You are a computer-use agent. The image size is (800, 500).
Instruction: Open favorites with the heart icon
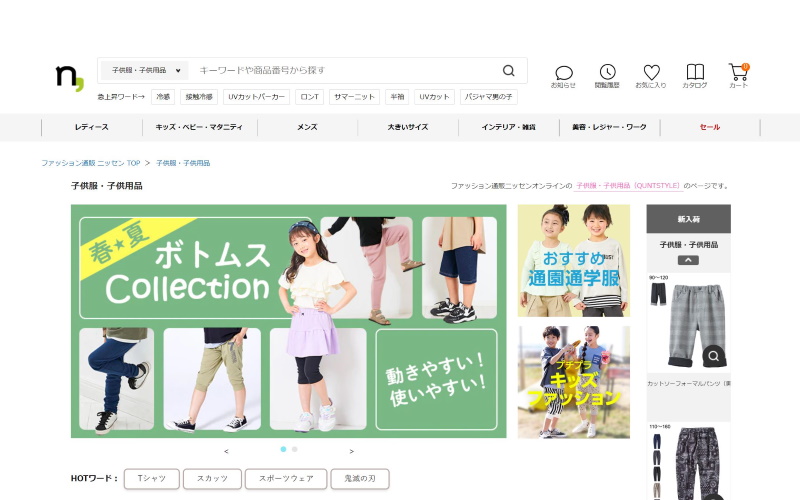651,72
